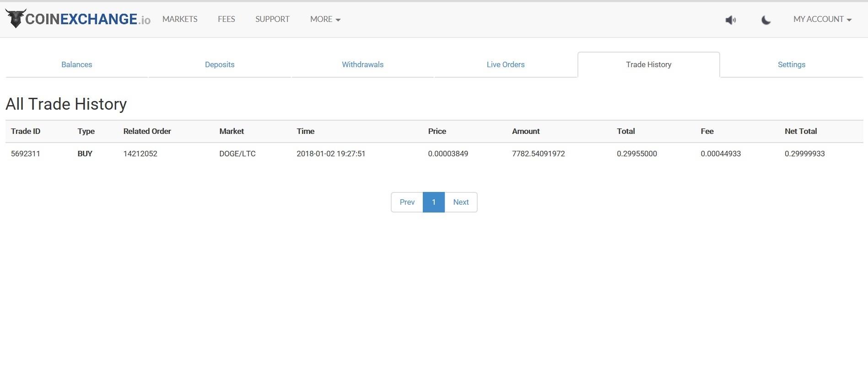868x388 pixels.
Task: Select net total value 0.29999933
Action: 805,154
